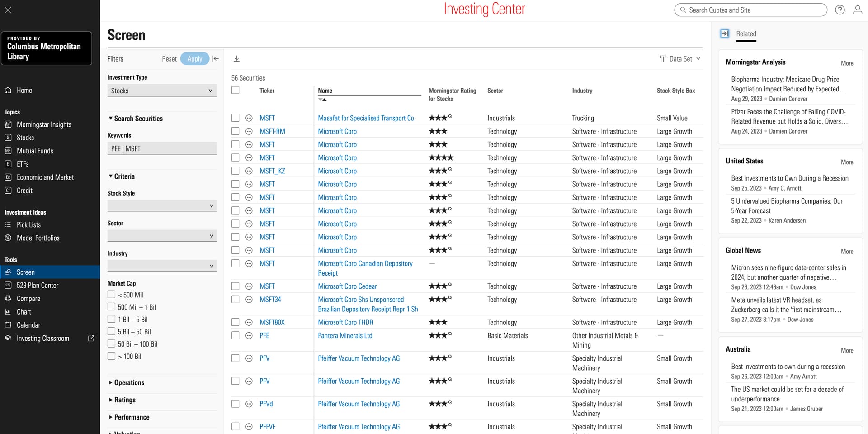
Task: Check the box for the MSFT34 row
Action: (x=235, y=299)
